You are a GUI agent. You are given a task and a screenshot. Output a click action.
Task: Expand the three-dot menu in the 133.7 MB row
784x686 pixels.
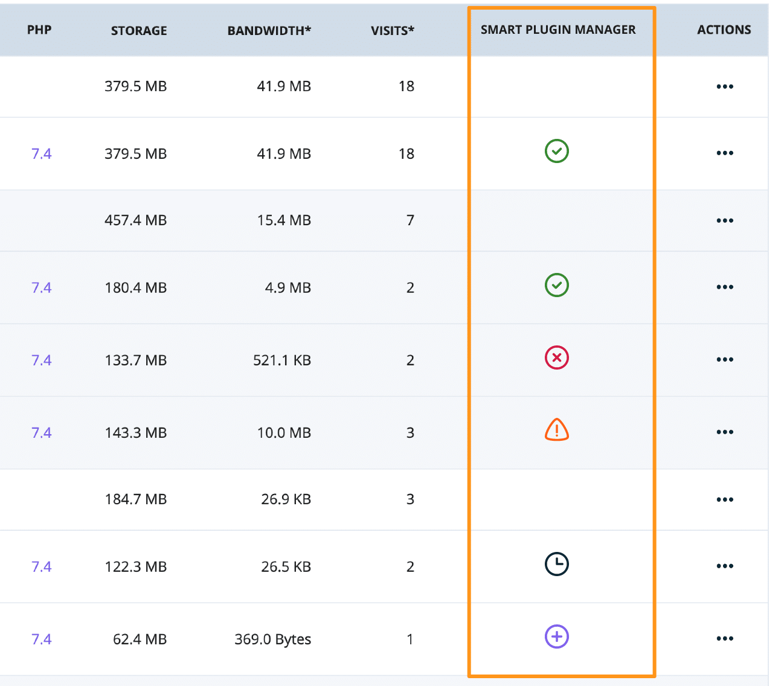[x=724, y=359]
